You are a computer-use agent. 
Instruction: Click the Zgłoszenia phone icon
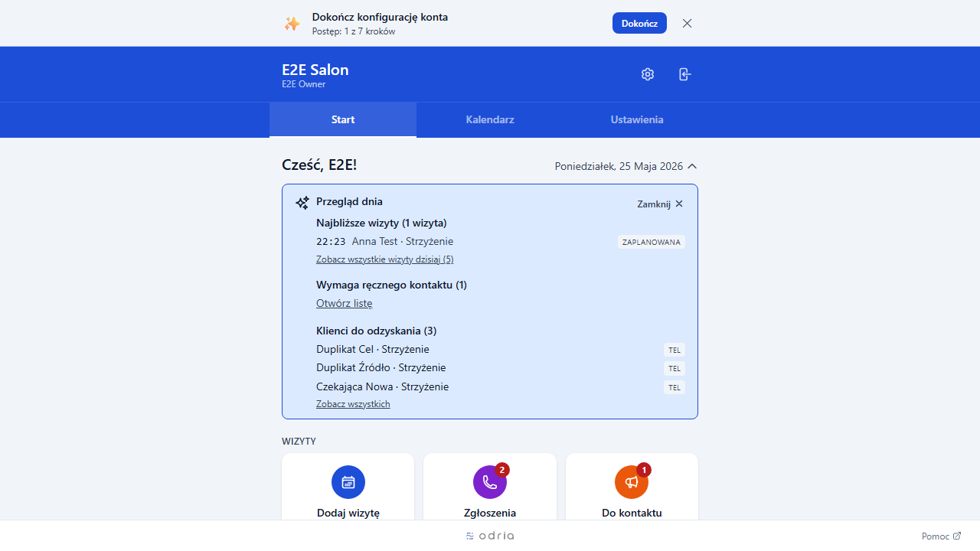coord(490,482)
